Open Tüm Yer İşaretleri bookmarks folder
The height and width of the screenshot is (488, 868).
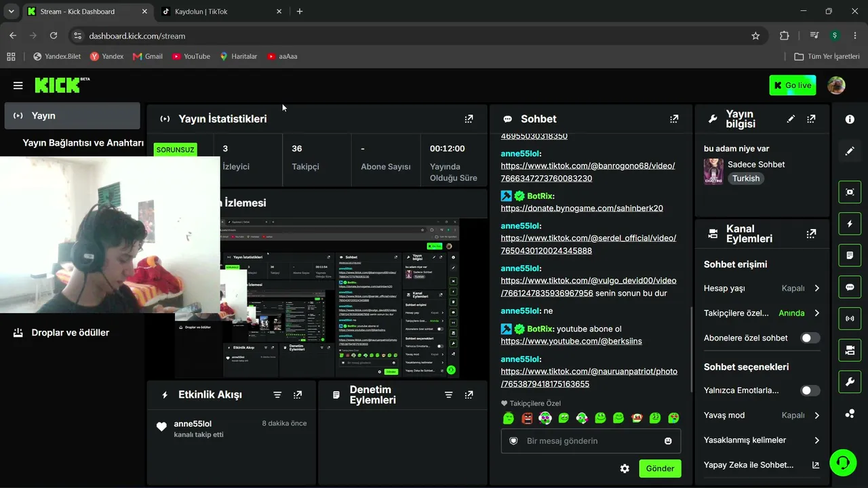pyautogui.click(x=827, y=56)
